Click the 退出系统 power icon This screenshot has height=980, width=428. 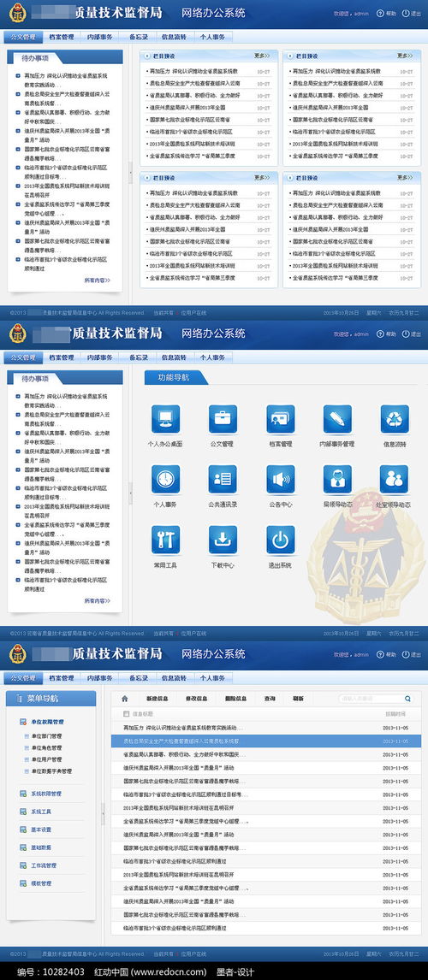(280, 540)
